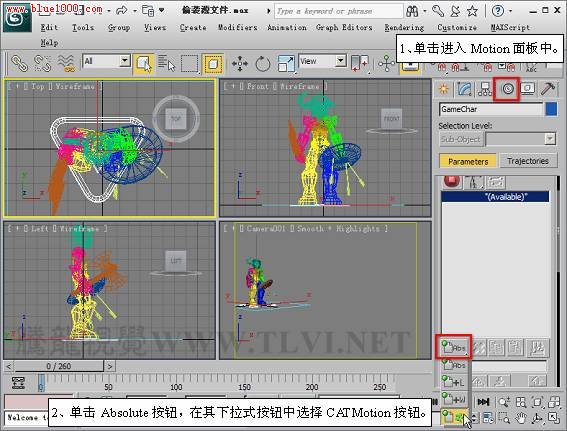Image resolution: width=567 pixels, height=431 pixels.
Task: Open the Modify panel tab (curve icon)
Action: pyautogui.click(x=465, y=89)
